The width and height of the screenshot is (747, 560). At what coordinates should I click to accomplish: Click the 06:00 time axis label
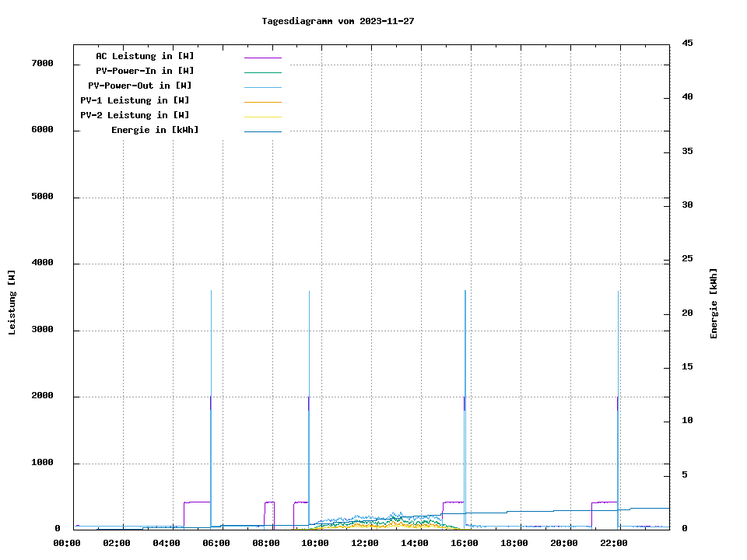point(216,543)
